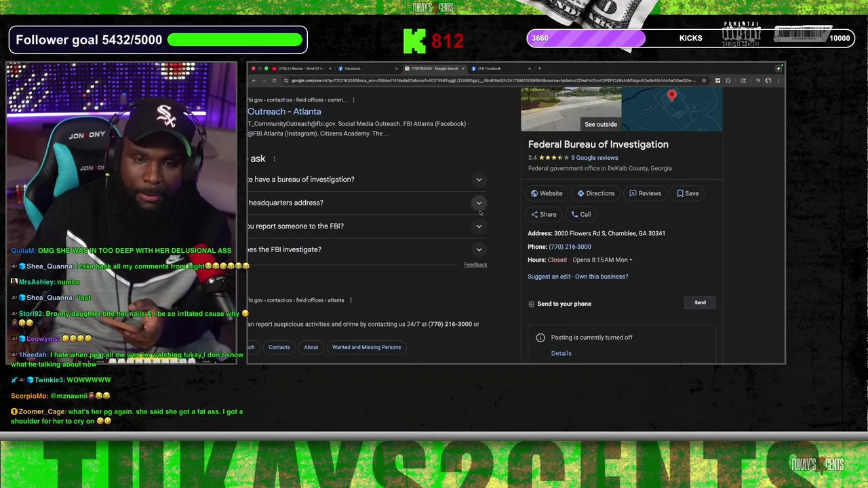Click the Federal Bureau of Investigation title

pyautogui.click(x=598, y=144)
